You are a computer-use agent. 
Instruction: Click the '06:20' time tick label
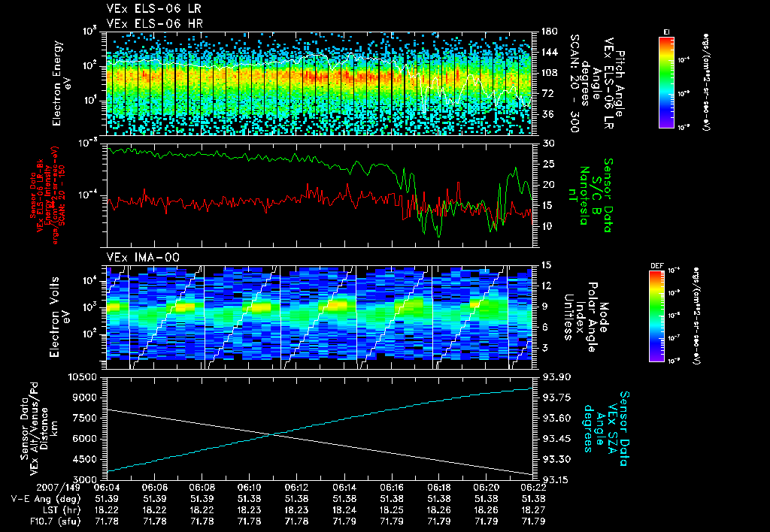pos(487,488)
